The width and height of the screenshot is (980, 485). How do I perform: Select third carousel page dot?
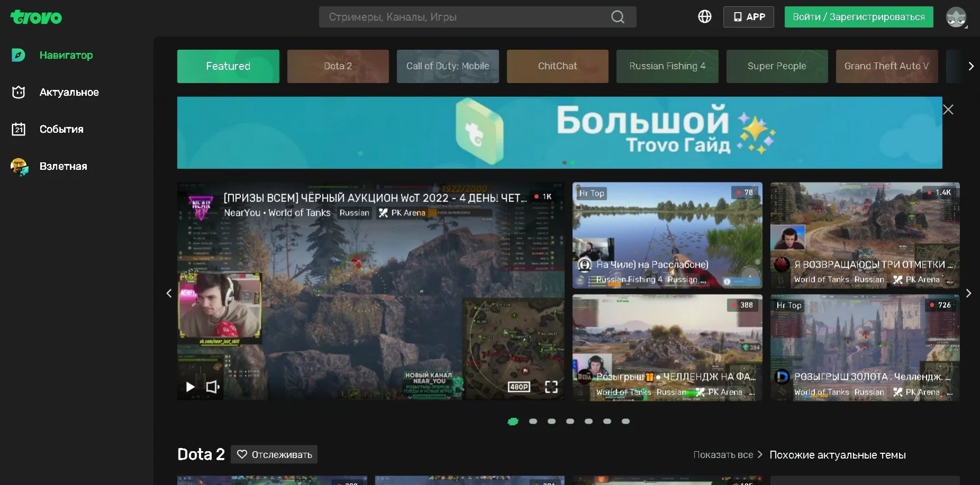552,422
